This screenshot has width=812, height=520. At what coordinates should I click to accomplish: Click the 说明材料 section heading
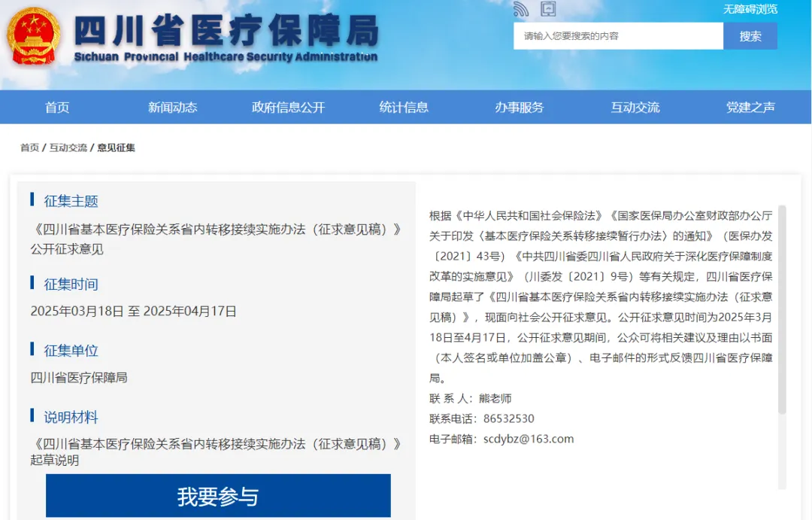(71, 417)
